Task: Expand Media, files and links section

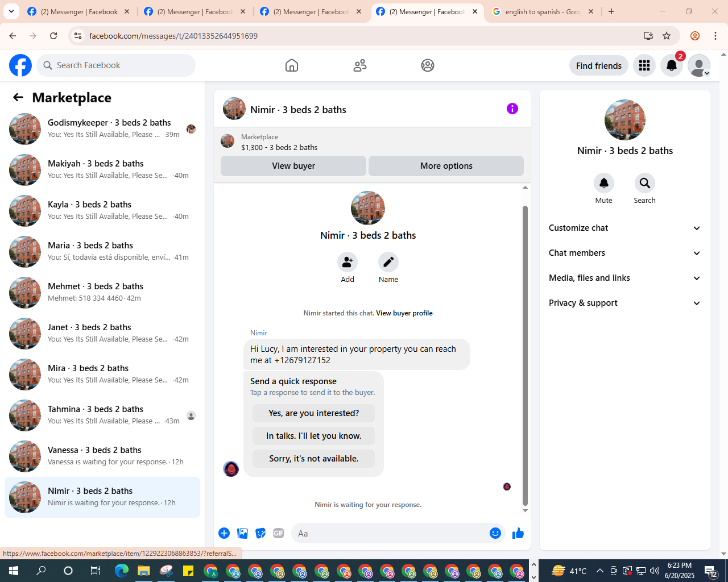Action: [x=625, y=278]
